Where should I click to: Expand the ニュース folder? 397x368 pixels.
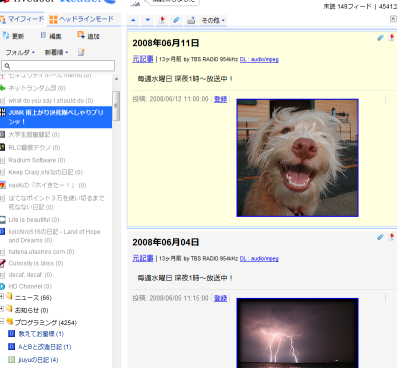2,296
